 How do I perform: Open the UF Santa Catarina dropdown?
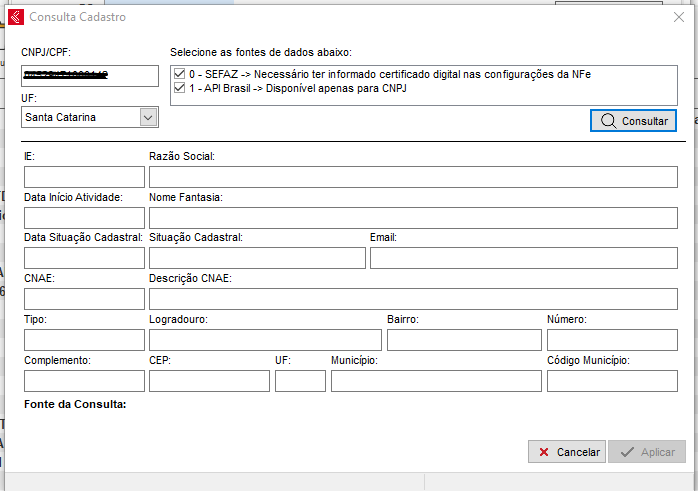[x=148, y=117]
